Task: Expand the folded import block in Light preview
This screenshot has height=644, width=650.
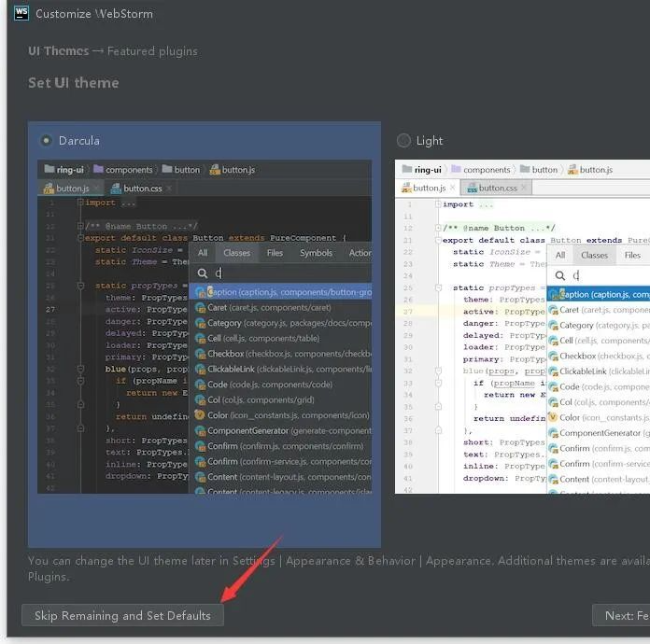Action: point(438,204)
